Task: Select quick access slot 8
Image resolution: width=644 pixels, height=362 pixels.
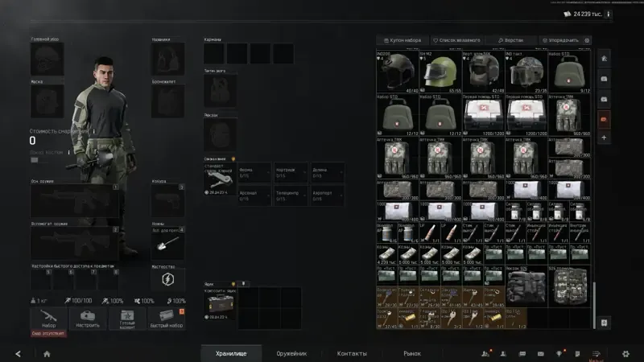Action: point(109,279)
